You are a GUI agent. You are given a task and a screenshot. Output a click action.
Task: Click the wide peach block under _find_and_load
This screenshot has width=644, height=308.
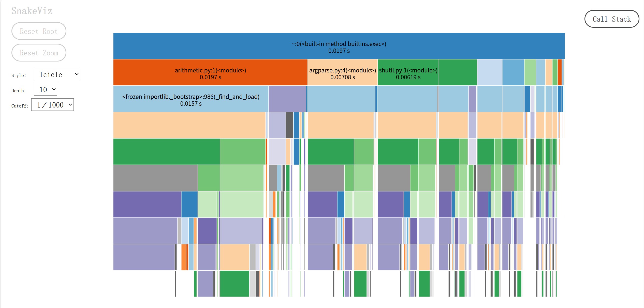click(x=189, y=126)
